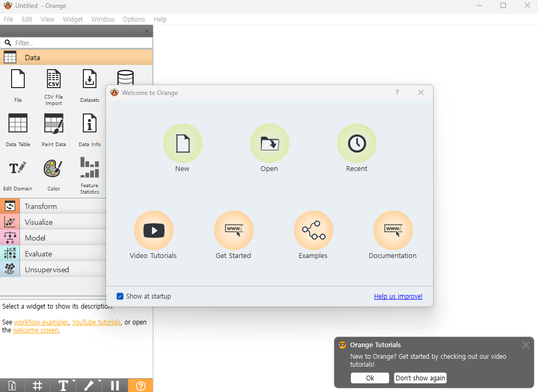Open the Documentation icon
538x392 pixels.
click(x=393, y=231)
